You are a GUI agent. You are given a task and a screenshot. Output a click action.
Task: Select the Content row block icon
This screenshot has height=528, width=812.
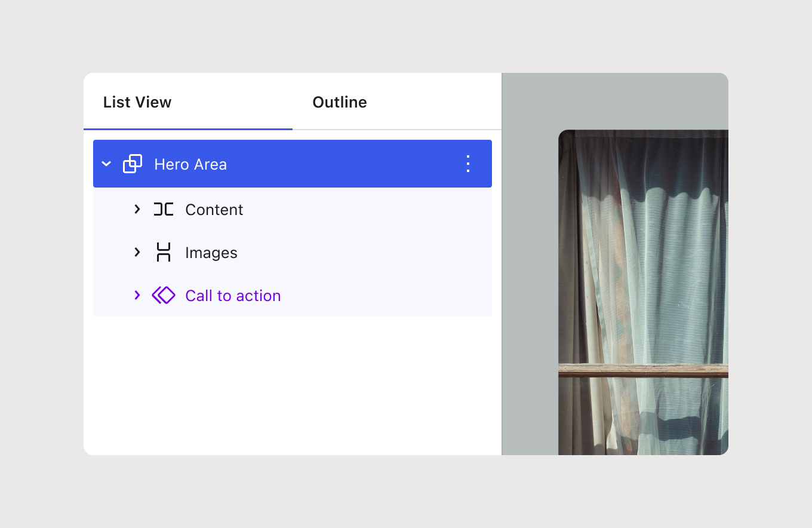click(163, 210)
